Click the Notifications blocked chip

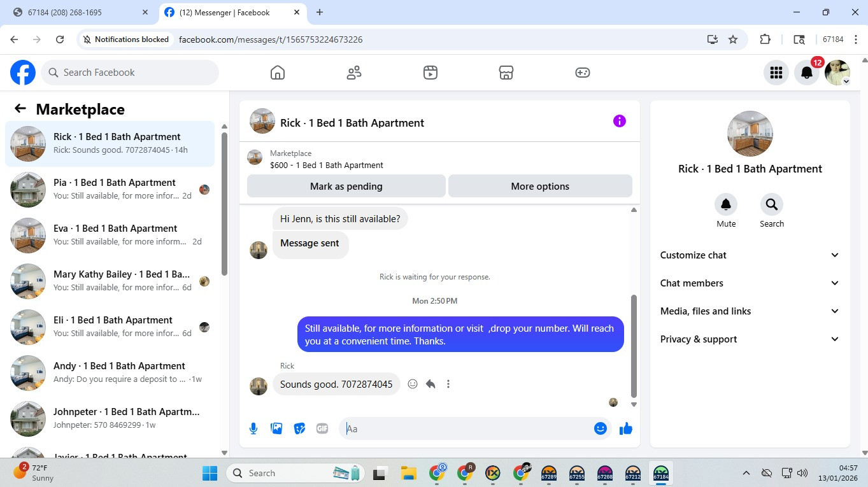click(126, 39)
